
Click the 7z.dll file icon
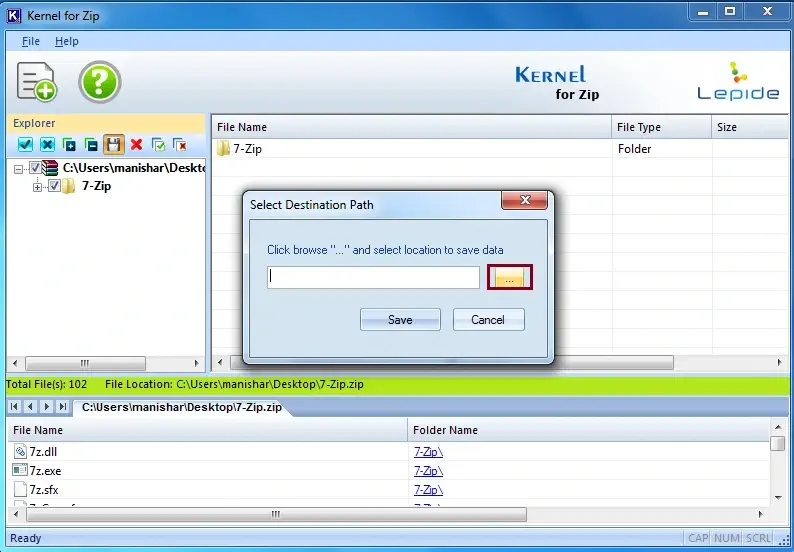pyautogui.click(x=20, y=451)
